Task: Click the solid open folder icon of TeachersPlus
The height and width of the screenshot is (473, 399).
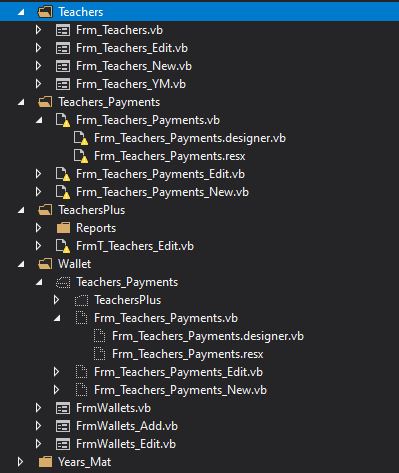Action: (45, 210)
